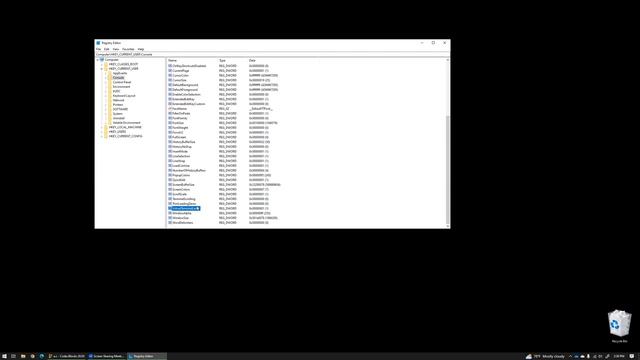Viewport: 640px width, 360px height.
Task: Expand the HKEY_CLASSES_ROOT node
Action: pyautogui.click(x=102, y=64)
